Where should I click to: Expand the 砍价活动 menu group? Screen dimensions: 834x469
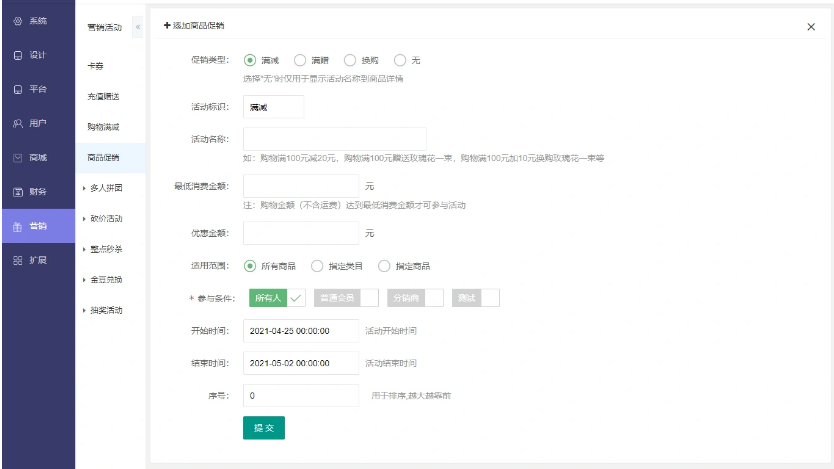coord(105,218)
